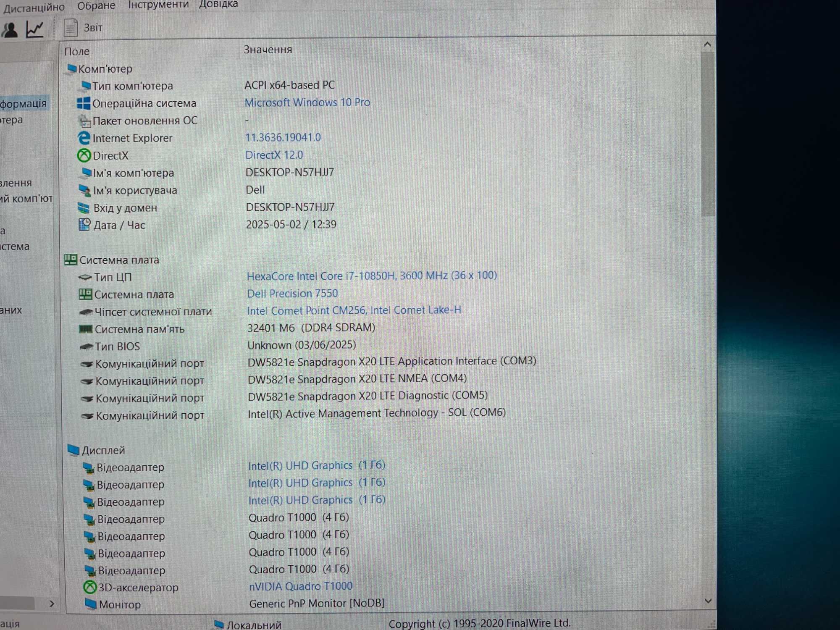
Task: Select the Snapdragon X20 LTE NMEA (COM4) row
Action: 357,379
